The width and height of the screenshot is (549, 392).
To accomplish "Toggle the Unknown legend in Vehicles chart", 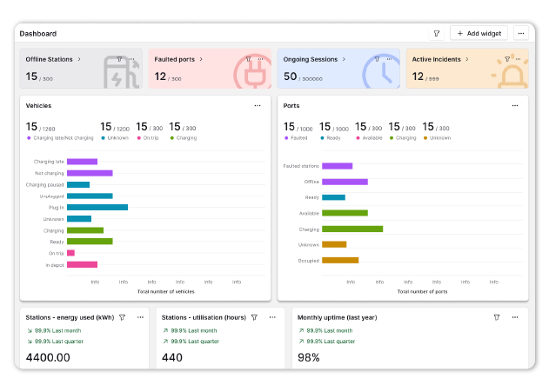I will click(117, 137).
